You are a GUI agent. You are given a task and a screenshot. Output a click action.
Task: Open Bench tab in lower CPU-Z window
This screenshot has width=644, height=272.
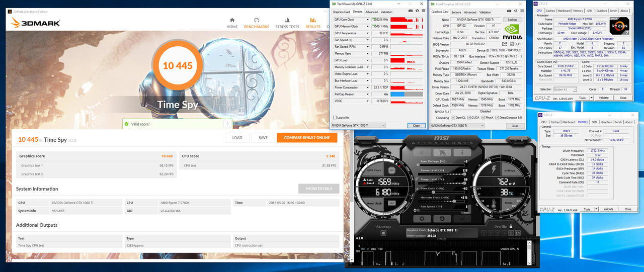point(618,122)
